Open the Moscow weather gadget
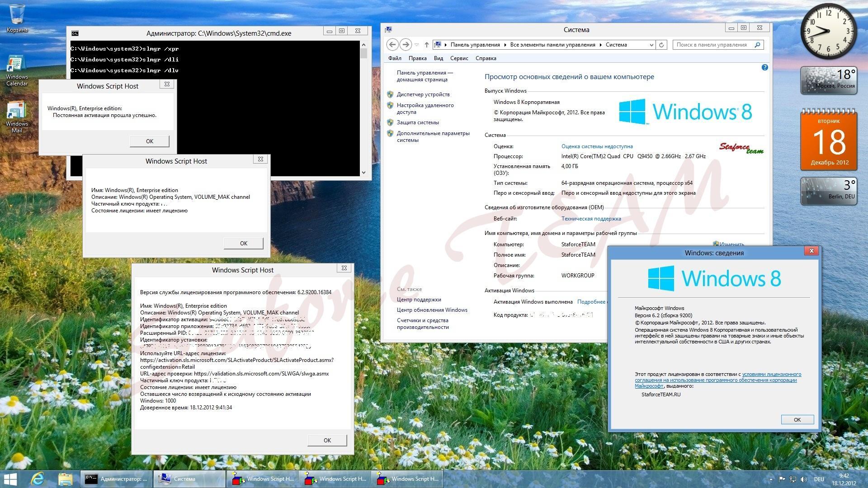This screenshot has height=488, width=868. (829, 80)
